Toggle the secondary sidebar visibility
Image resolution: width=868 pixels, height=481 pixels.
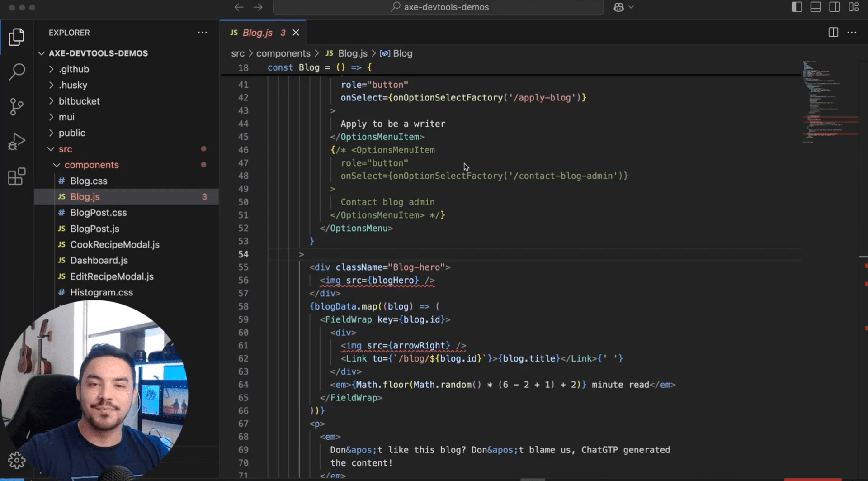834,7
